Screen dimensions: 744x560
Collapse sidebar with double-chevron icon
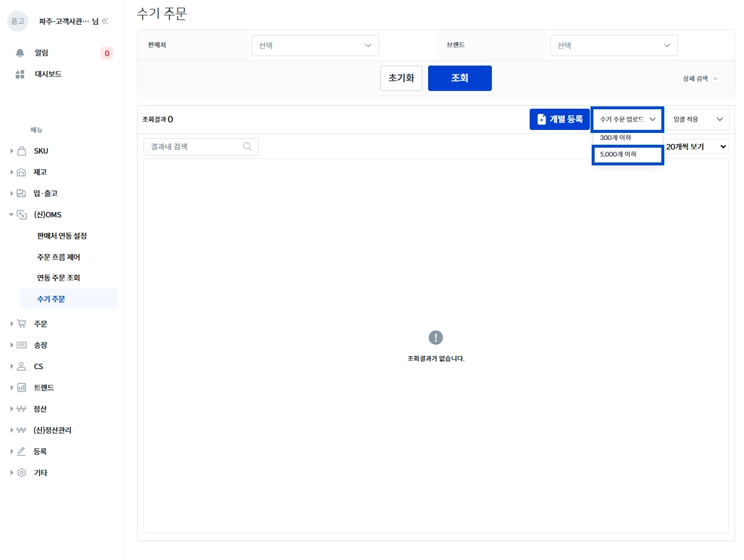[105, 21]
